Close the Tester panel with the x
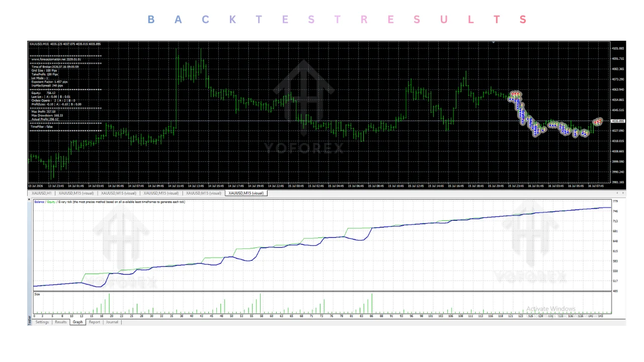 (29, 200)
